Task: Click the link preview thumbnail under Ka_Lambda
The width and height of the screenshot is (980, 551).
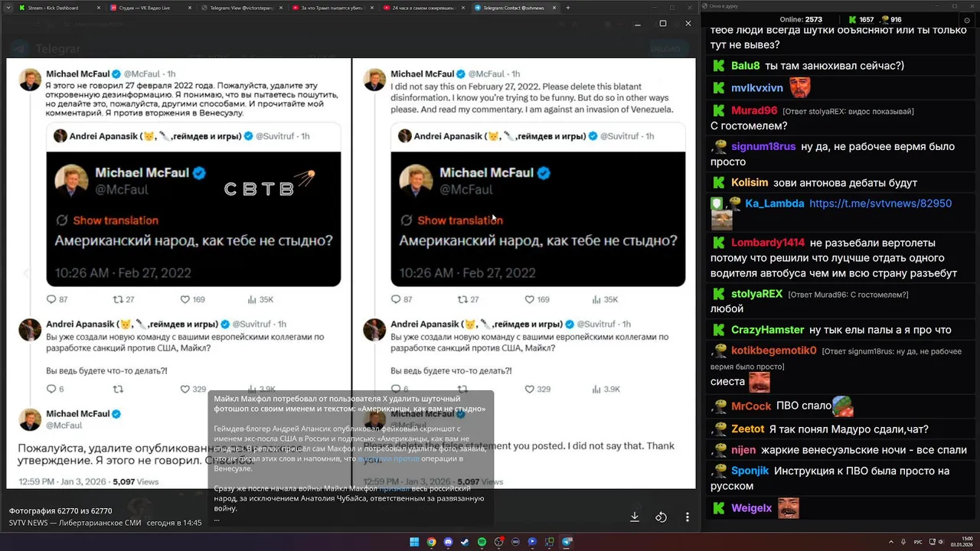Action: pyautogui.click(x=722, y=220)
